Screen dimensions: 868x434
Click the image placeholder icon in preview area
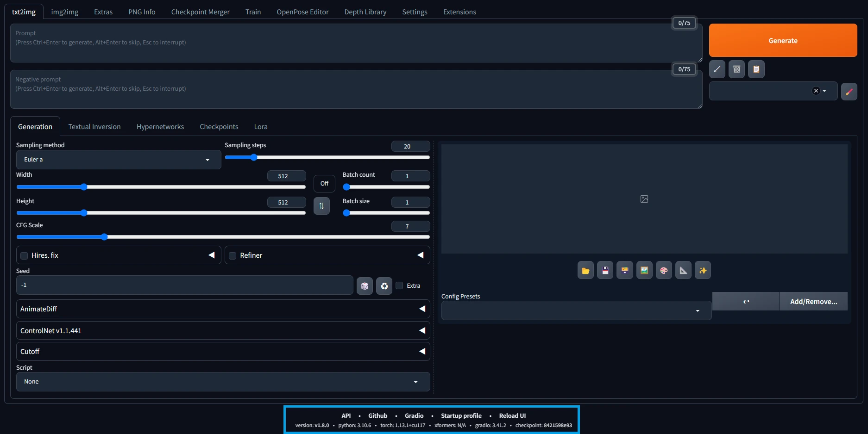(x=644, y=199)
